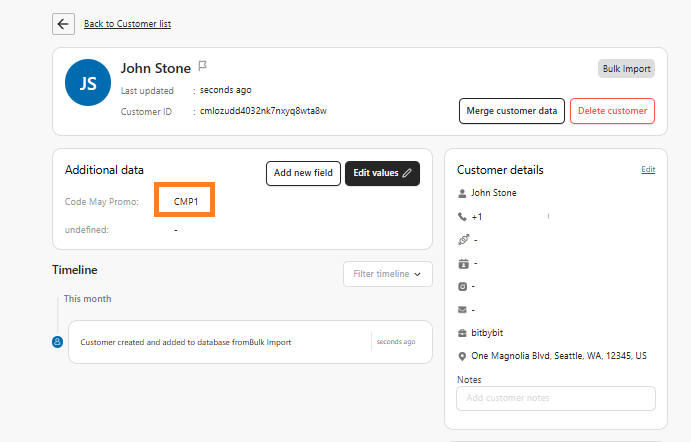This screenshot has height=442, width=691.
Task: Click the timeline customer-created event icon
Action: click(57, 342)
